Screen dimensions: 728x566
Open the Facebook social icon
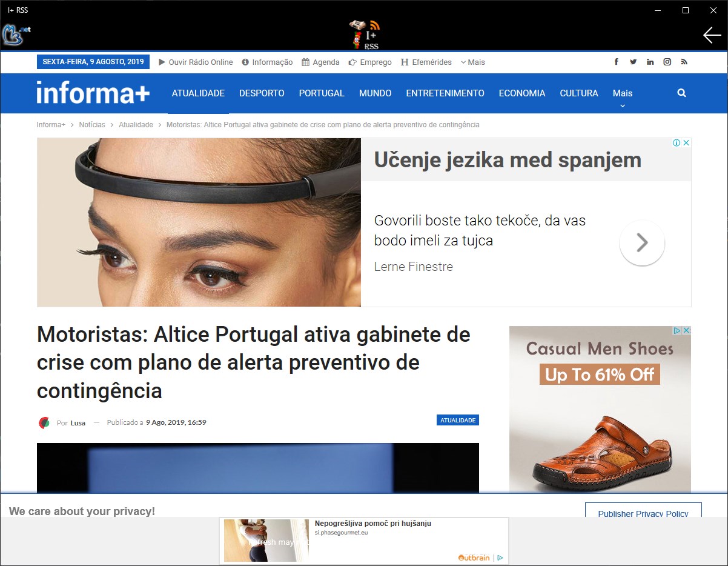click(617, 62)
